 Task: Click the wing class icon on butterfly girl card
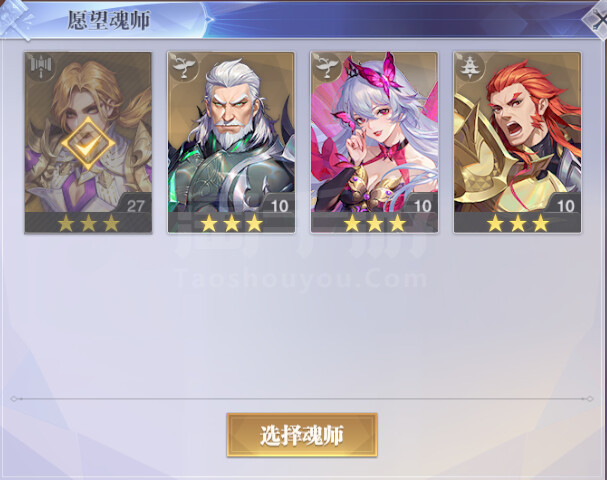tap(326, 67)
